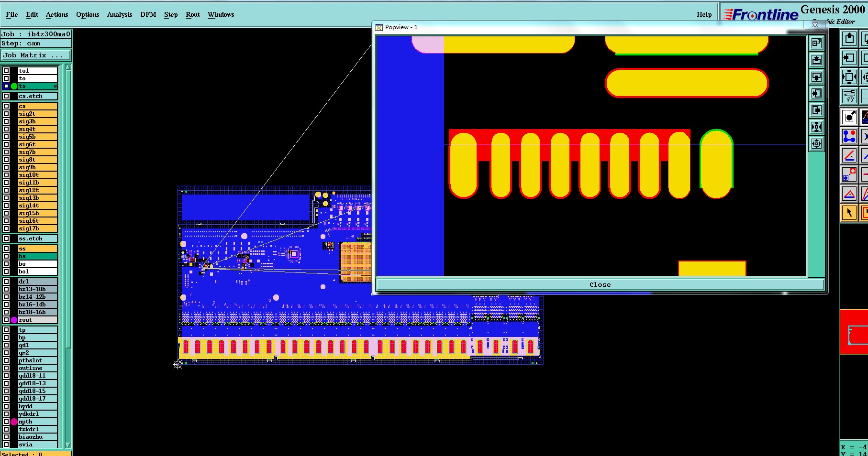The height and width of the screenshot is (456, 868).
Task: Open the DFM menu
Action: tap(148, 14)
